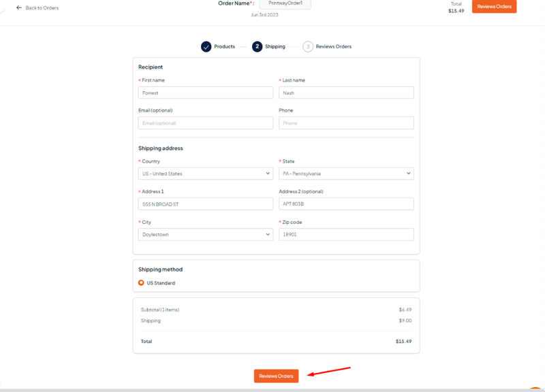
Task: Click the bottom Reviews Orders button
Action: coord(277,376)
